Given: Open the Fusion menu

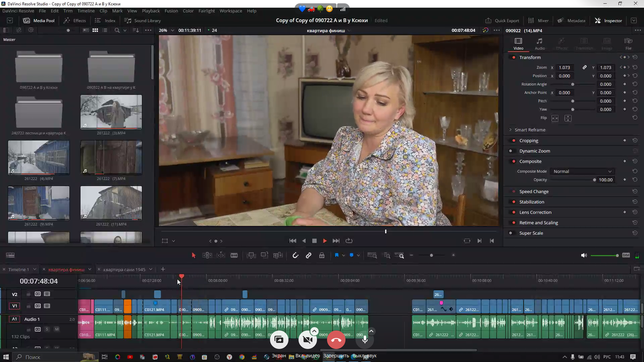Looking at the screenshot, I should (171, 11).
